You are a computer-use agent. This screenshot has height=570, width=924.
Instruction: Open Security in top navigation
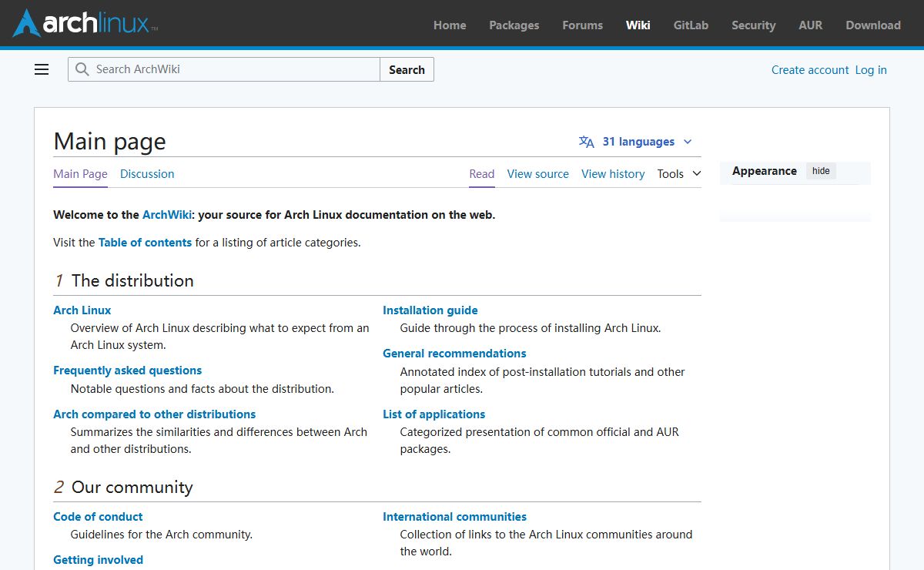[x=753, y=25]
